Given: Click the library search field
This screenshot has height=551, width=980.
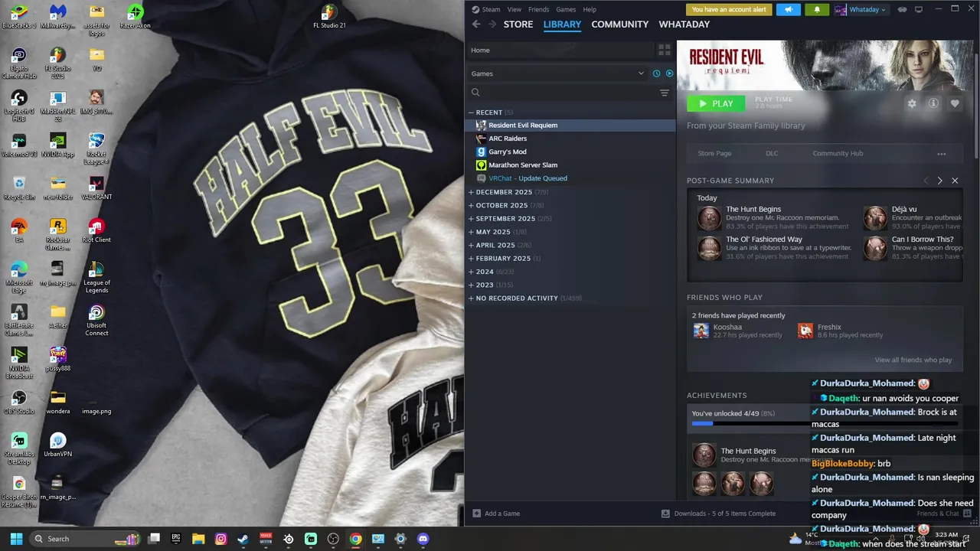Looking at the screenshot, I should pyautogui.click(x=562, y=93).
